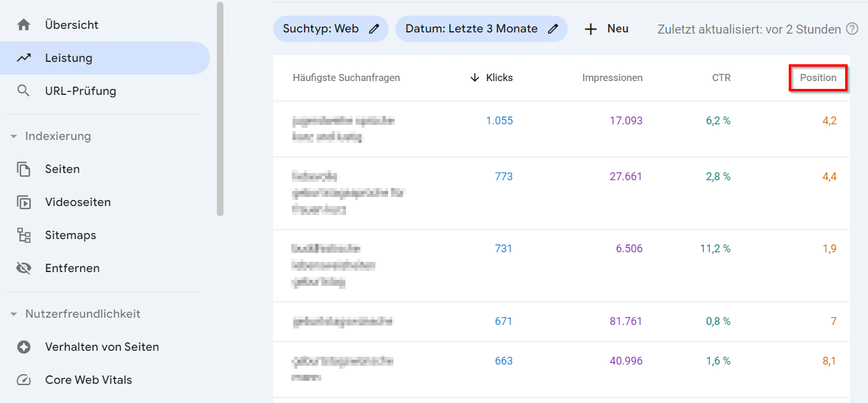Select the Position column header
Screen dimensions: 868x403
pyautogui.click(x=818, y=77)
